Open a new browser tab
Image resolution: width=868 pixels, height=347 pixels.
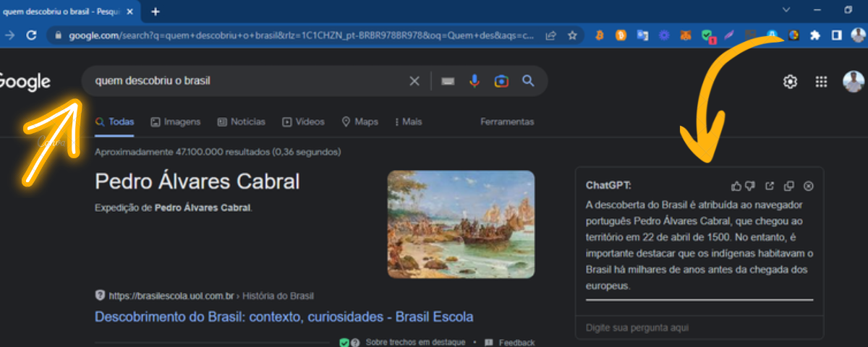tap(156, 11)
